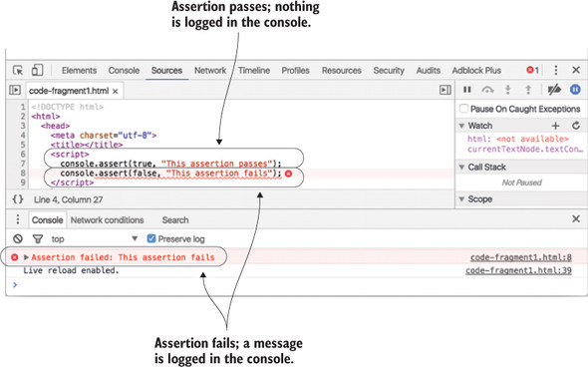Switch to the Elements tab
This screenshot has width=588, height=367.
(x=79, y=70)
